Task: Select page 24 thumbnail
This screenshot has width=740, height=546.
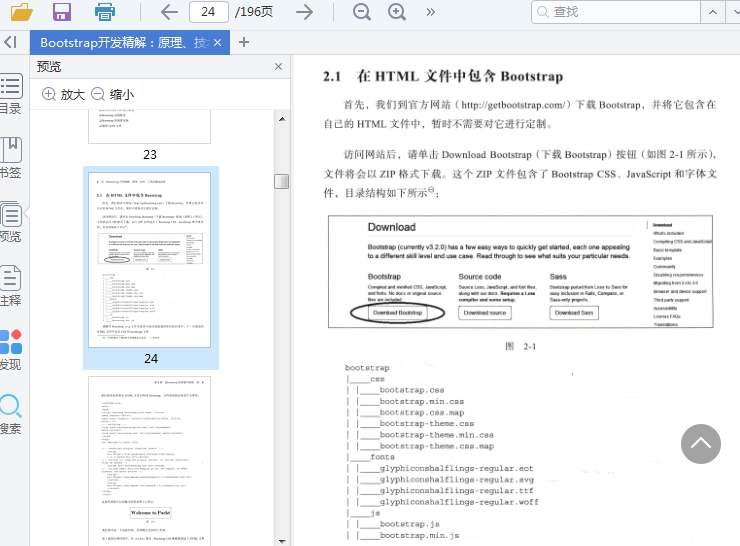Action: click(150, 260)
